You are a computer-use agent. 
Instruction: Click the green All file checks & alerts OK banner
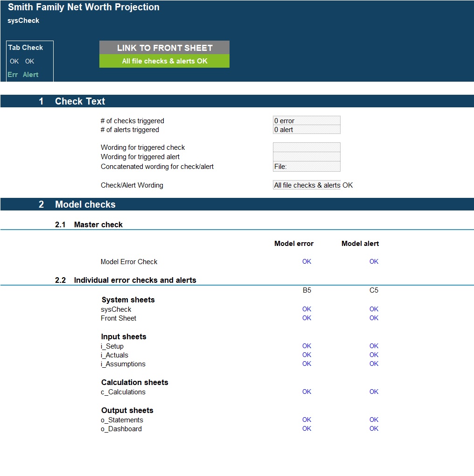point(164,61)
